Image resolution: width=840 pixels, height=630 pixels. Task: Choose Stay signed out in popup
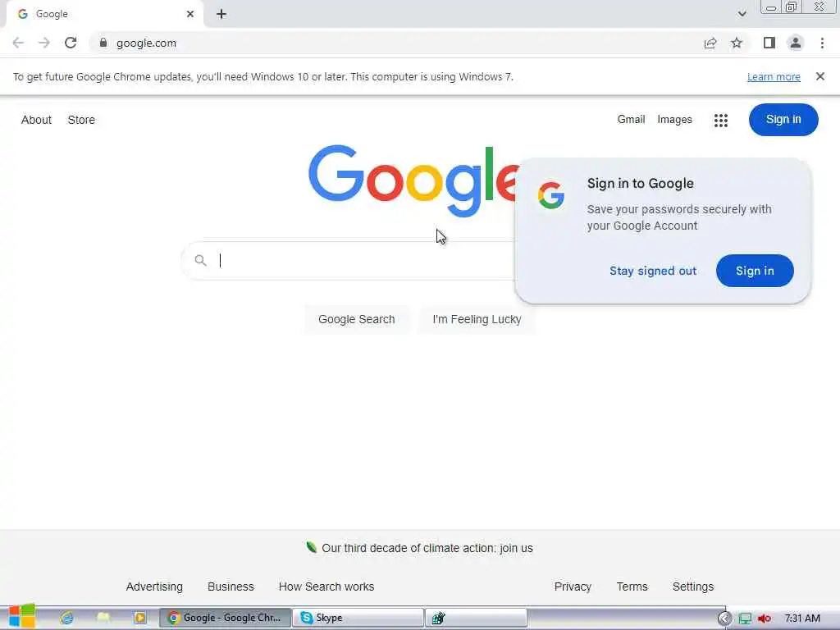(x=653, y=271)
